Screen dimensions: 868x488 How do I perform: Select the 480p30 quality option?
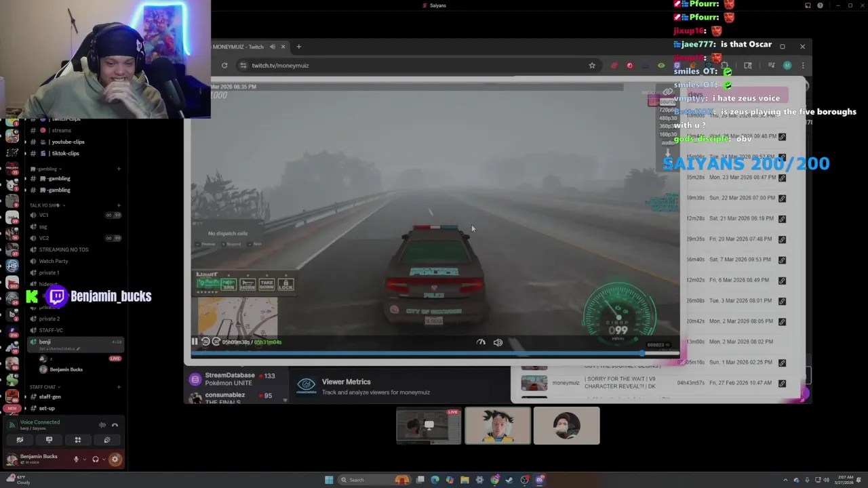(668, 117)
